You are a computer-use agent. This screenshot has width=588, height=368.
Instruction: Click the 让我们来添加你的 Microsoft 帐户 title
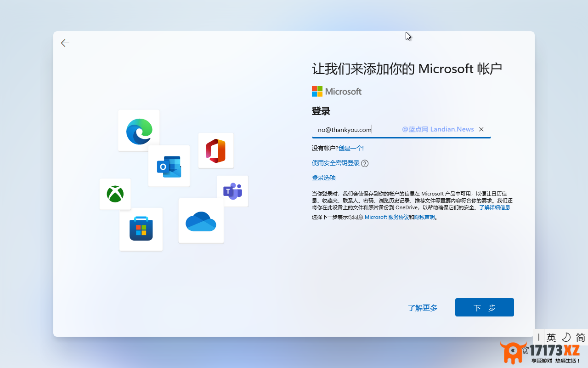pos(407,69)
